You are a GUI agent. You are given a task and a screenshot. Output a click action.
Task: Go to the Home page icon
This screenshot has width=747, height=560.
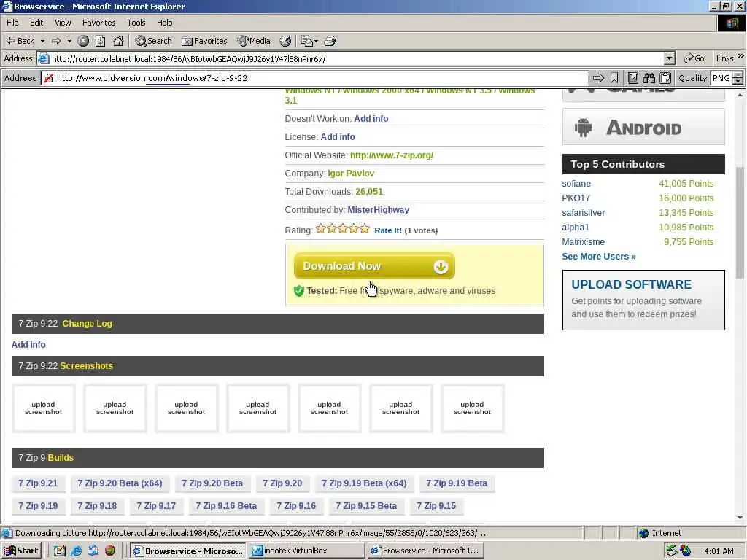(118, 41)
